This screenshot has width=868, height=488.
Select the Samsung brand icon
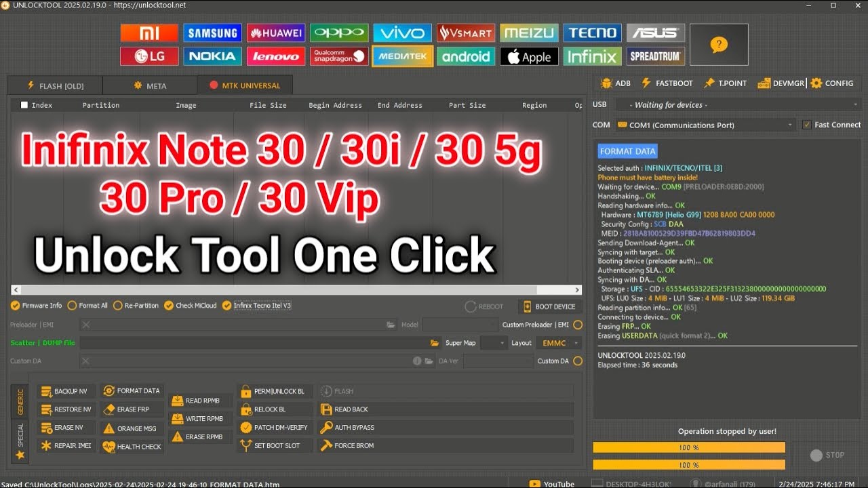point(212,33)
